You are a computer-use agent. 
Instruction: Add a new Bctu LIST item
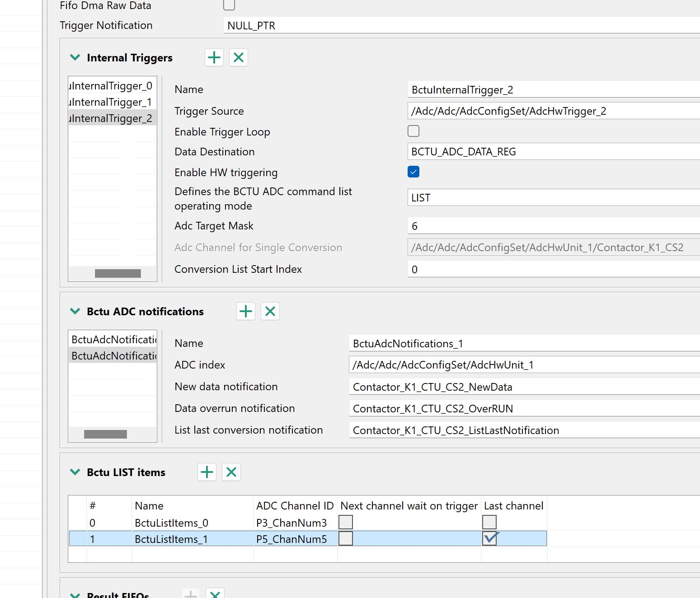[x=207, y=472]
